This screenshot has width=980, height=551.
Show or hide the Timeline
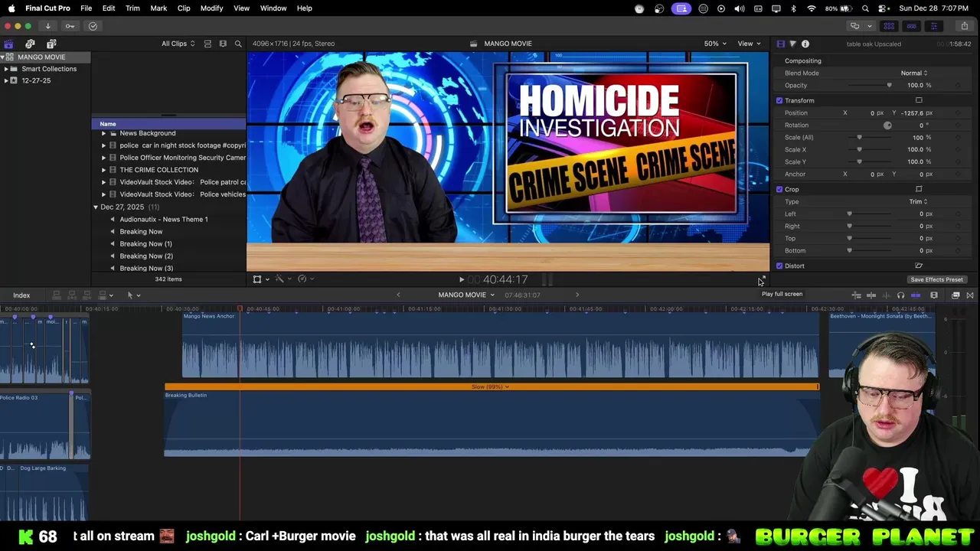911,26
